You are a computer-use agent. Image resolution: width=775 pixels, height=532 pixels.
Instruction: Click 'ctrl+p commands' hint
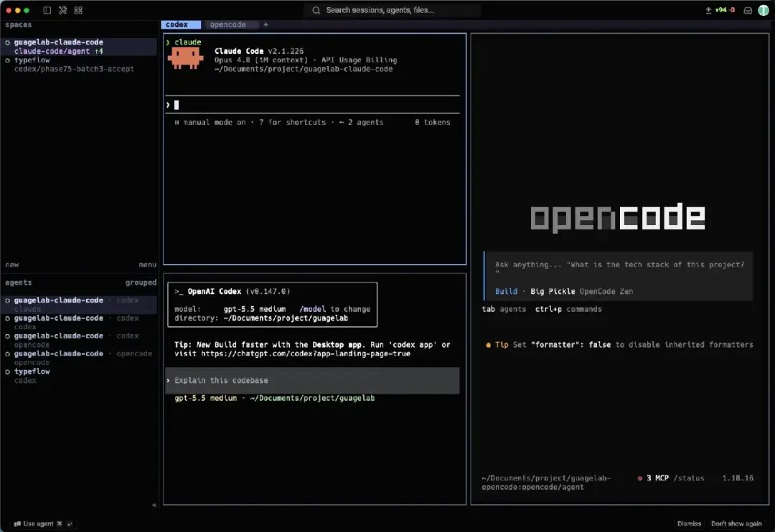click(x=568, y=309)
